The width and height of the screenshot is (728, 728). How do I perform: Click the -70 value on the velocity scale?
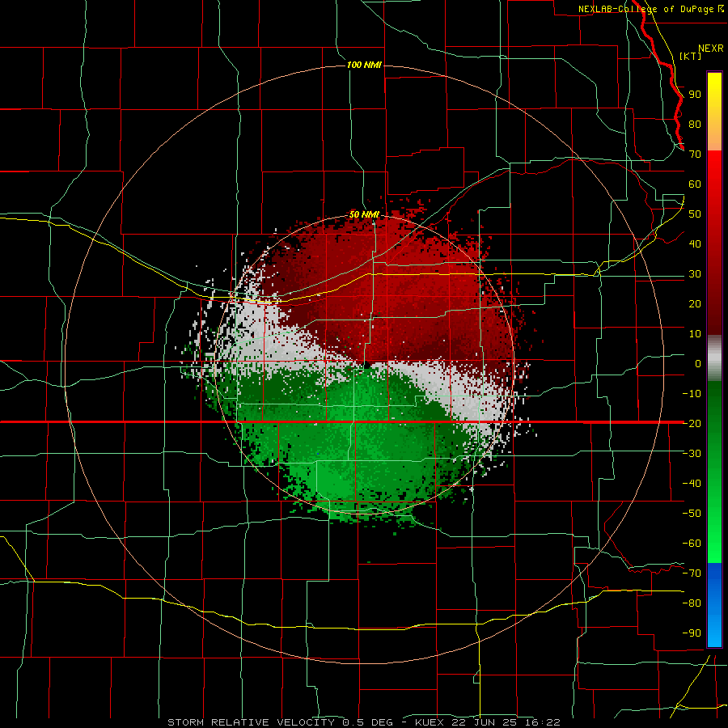coord(692,574)
